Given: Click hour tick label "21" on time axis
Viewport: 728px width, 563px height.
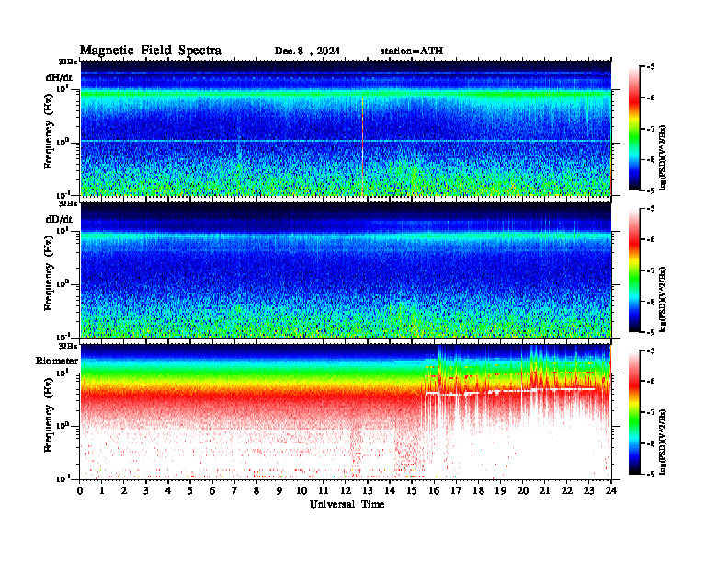Looking at the screenshot, I should (x=544, y=490).
